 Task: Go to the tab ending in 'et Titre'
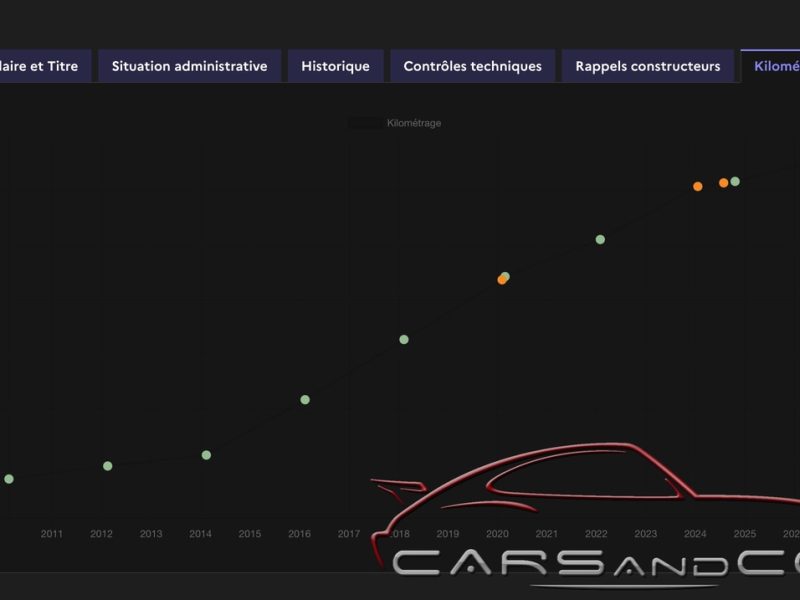(x=45, y=66)
